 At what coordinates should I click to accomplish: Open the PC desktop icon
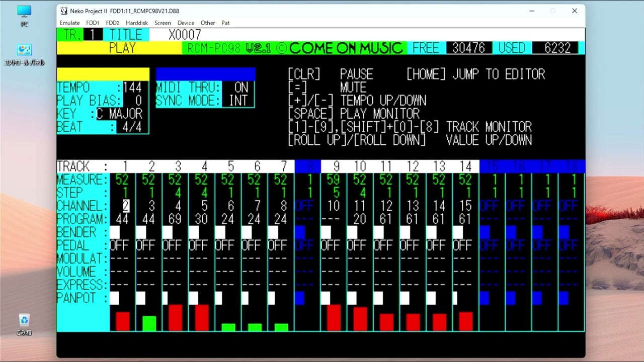coord(24,16)
